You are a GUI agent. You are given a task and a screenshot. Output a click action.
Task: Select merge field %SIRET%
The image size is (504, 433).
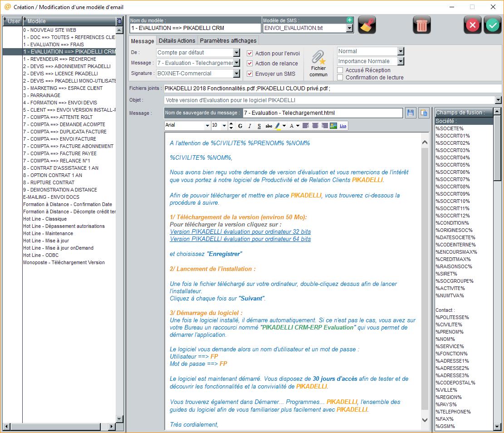[464, 274]
